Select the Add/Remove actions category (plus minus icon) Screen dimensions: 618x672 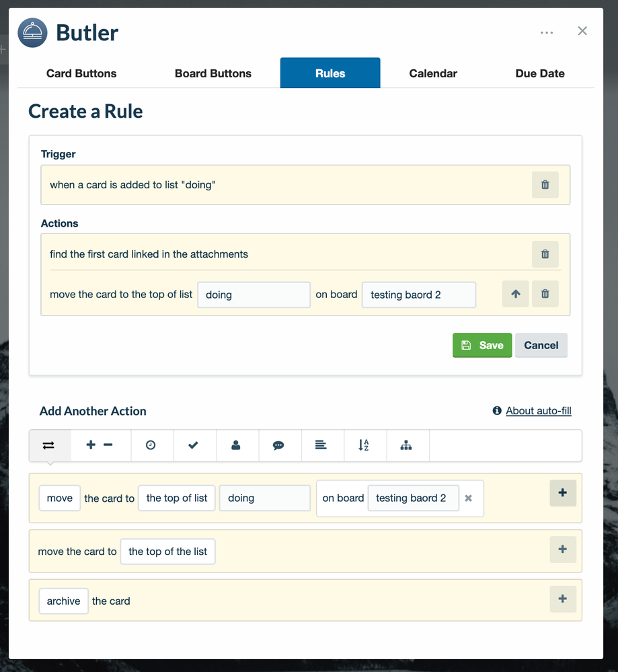click(x=101, y=445)
